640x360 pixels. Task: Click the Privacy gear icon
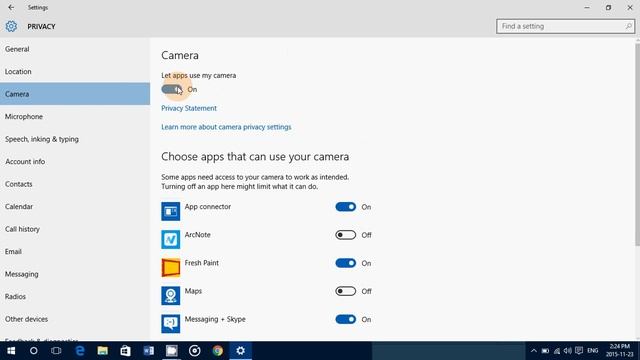point(11,27)
